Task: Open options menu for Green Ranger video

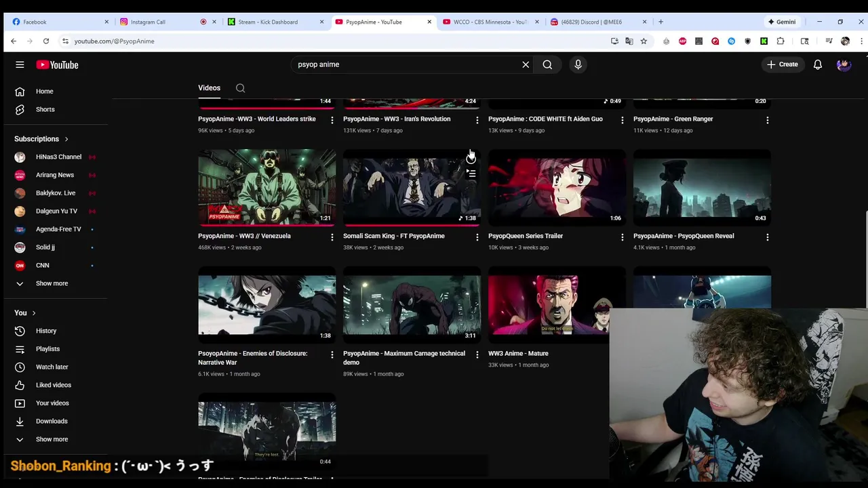Action: pos(767,120)
